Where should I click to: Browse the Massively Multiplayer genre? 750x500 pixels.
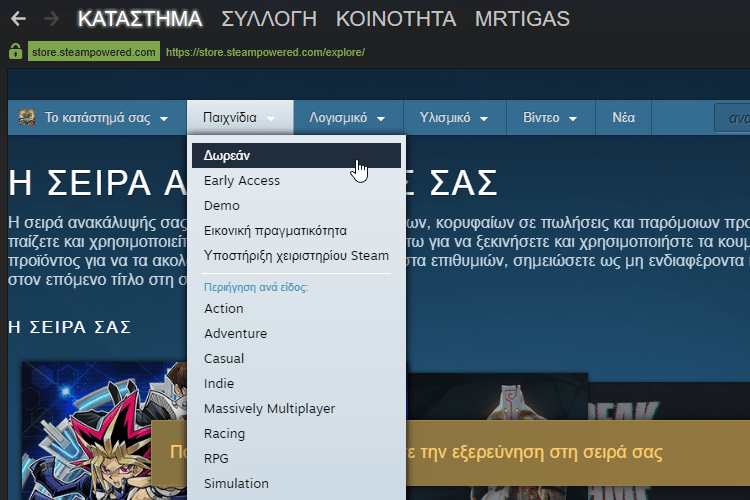pyautogui.click(x=296, y=409)
